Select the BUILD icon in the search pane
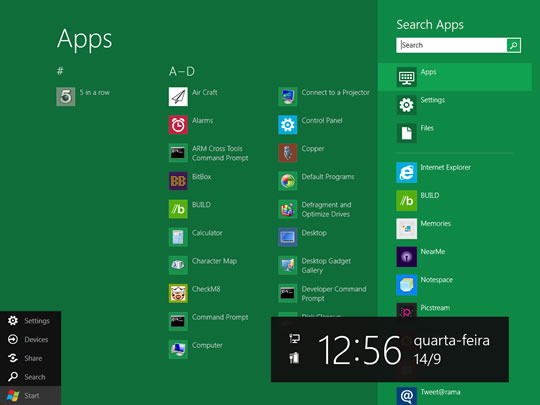Viewport: 540px width, 405px height. (x=406, y=200)
